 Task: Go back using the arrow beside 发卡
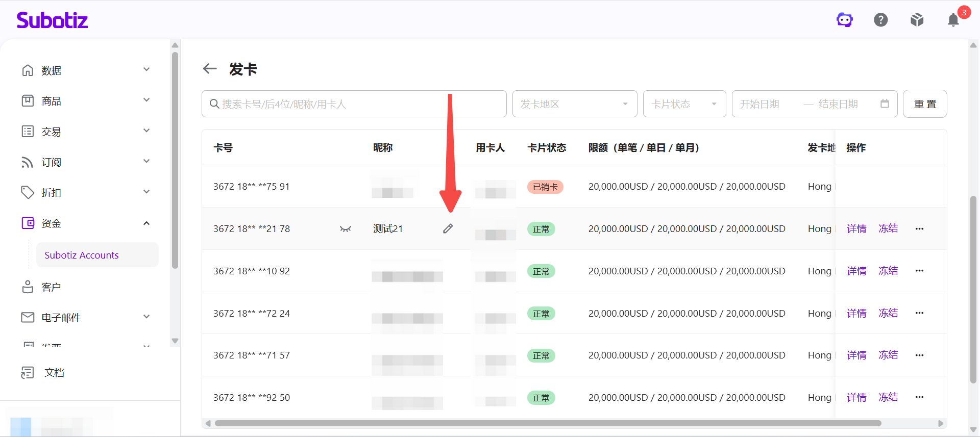[x=210, y=68]
